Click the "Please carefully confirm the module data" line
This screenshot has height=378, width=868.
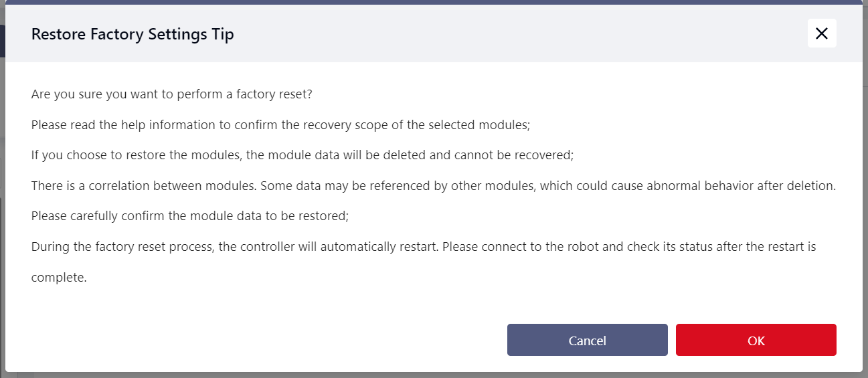coord(190,216)
